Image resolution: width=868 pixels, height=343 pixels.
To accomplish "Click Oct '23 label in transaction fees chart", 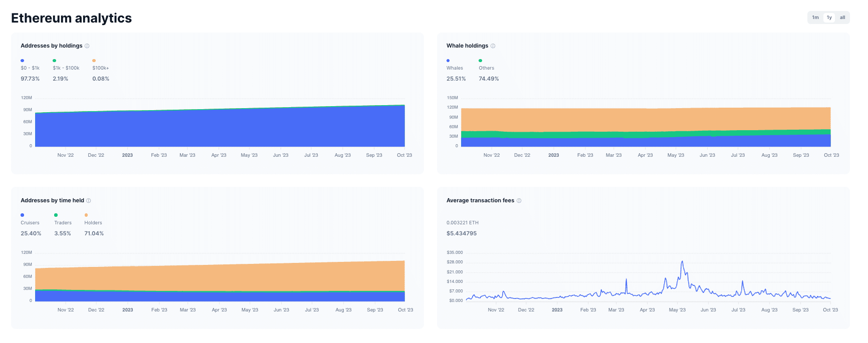I will click(830, 310).
